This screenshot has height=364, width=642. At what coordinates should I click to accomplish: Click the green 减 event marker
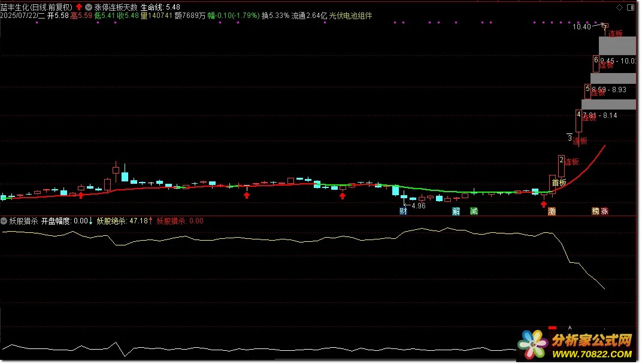click(x=474, y=211)
